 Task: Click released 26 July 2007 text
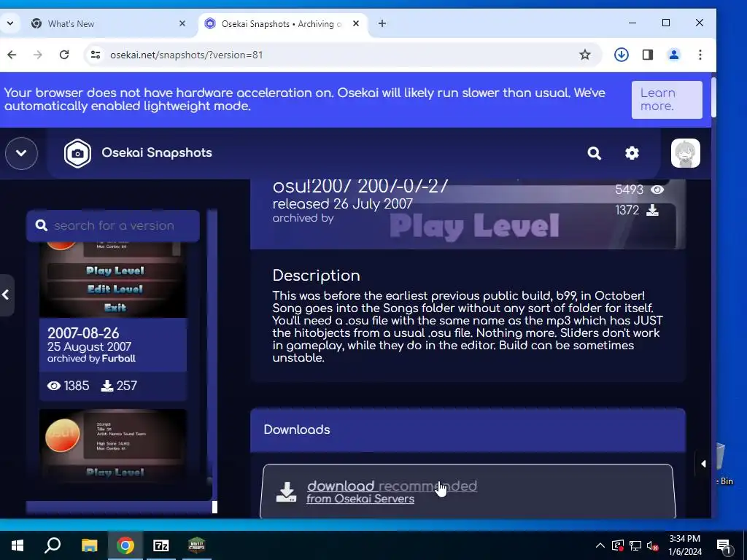pyautogui.click(x=343, y=204)
